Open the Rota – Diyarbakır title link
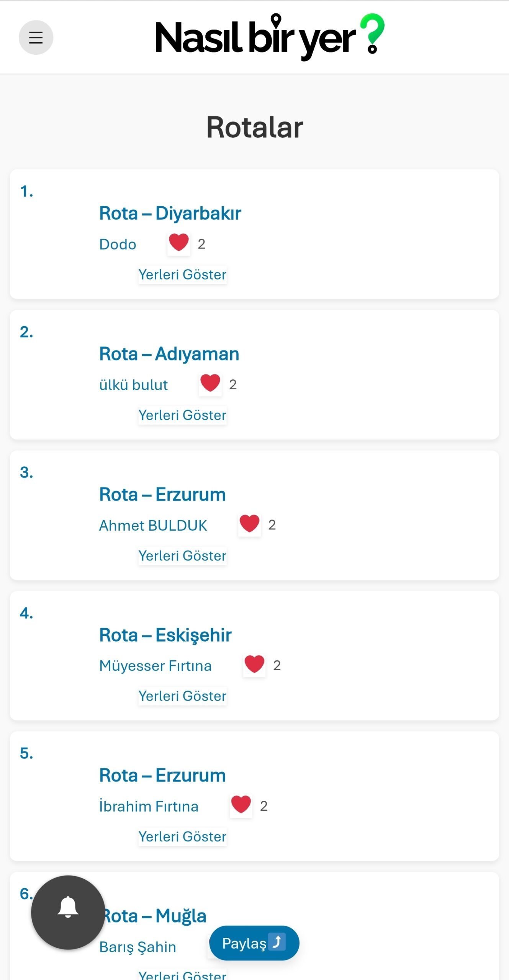The height and width of the screenshot is (980, 509). point(170,213)
